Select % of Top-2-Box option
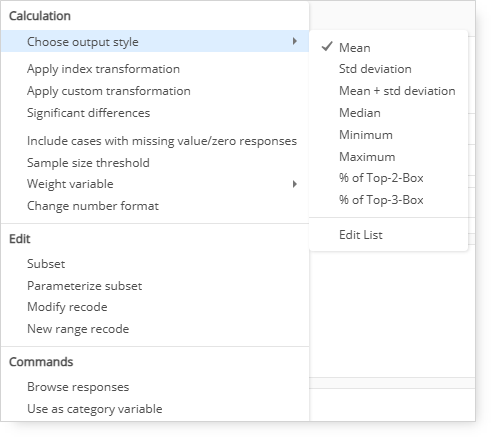 pyautogui.click(x=381, y=178)
